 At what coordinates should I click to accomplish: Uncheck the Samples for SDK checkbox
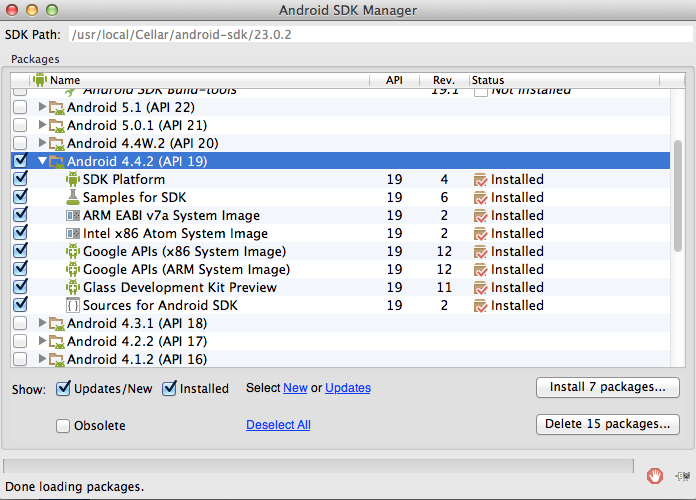coord(20,196)
